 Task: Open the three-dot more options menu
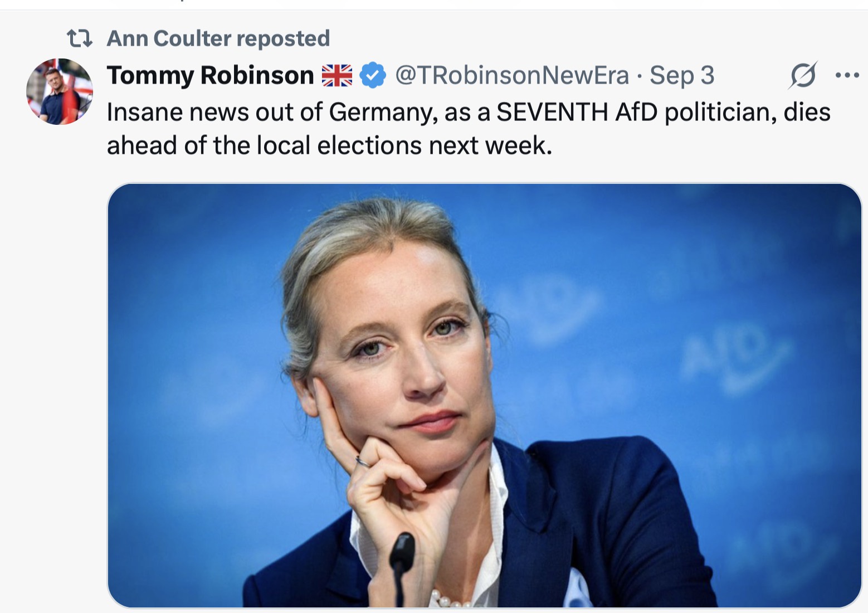(847, 75)
